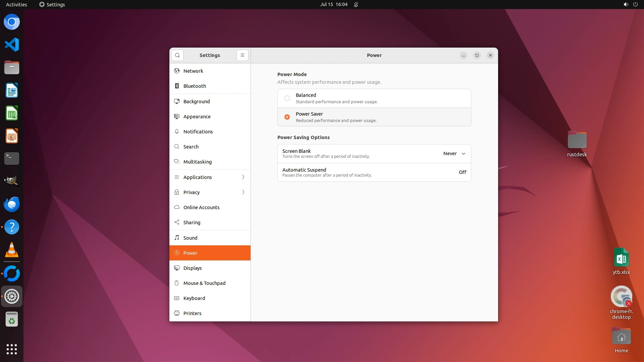Click the search icon in Settings header
This screenshot has width=644, height=362.
click(x=177, y=55)
